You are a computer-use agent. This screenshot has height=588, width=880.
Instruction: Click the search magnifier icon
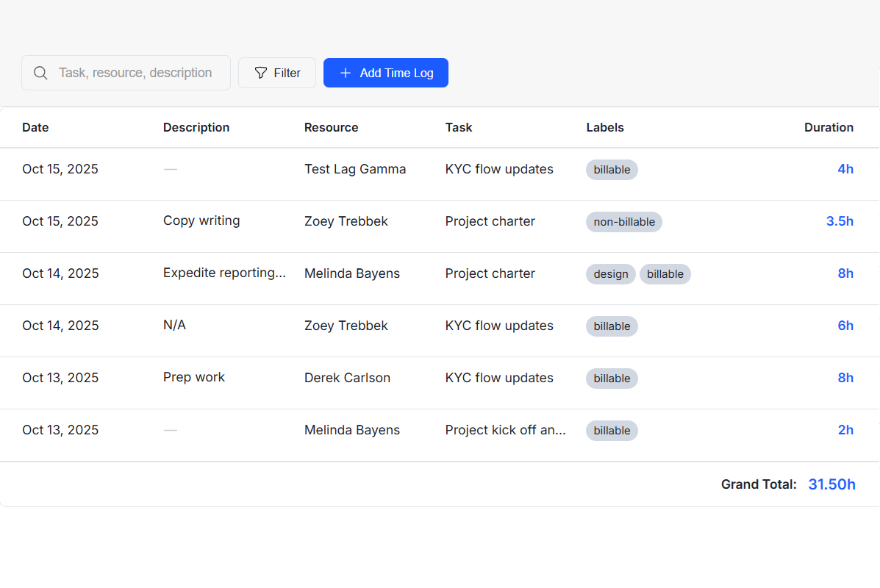coord(40,73)
